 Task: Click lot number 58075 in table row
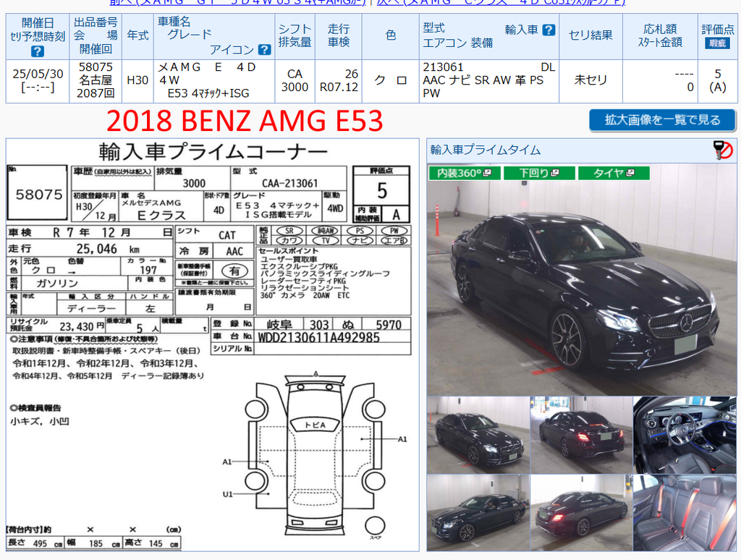coord(96,67)
